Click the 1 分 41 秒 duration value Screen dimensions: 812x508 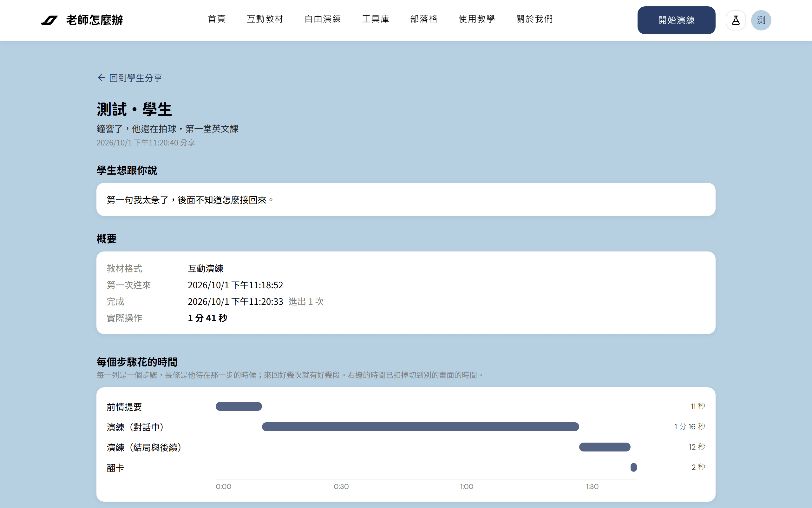click(x=207, y=318)
